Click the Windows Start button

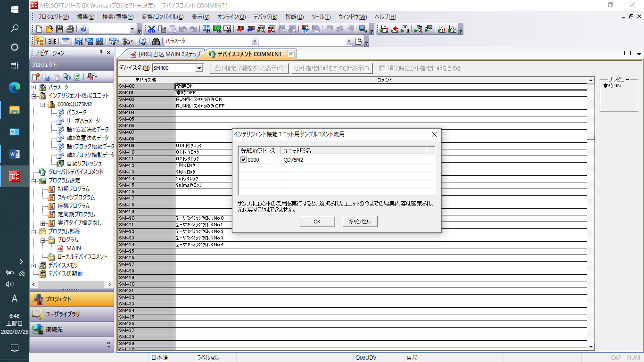(15, 9)
